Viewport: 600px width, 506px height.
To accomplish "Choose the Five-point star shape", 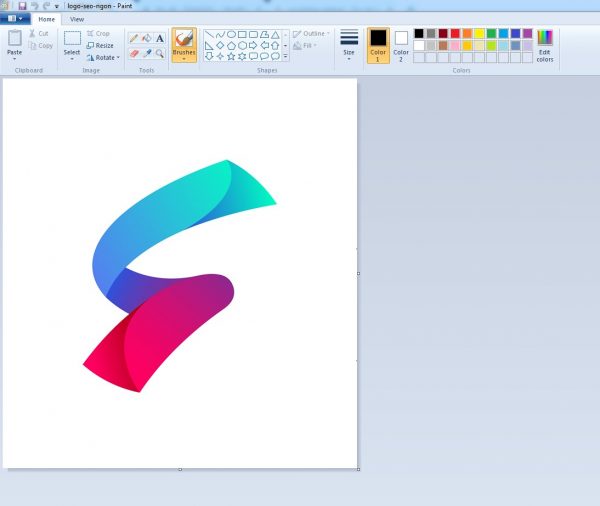I will 231,57.
